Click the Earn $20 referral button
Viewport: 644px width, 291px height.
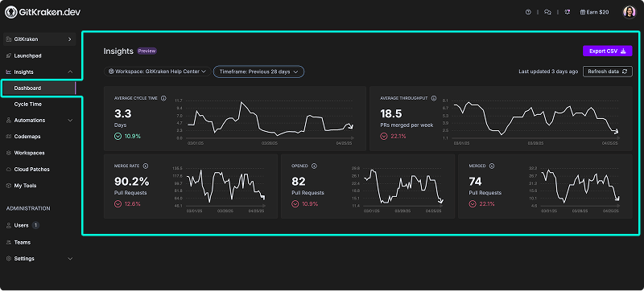[x=594, y=12]
